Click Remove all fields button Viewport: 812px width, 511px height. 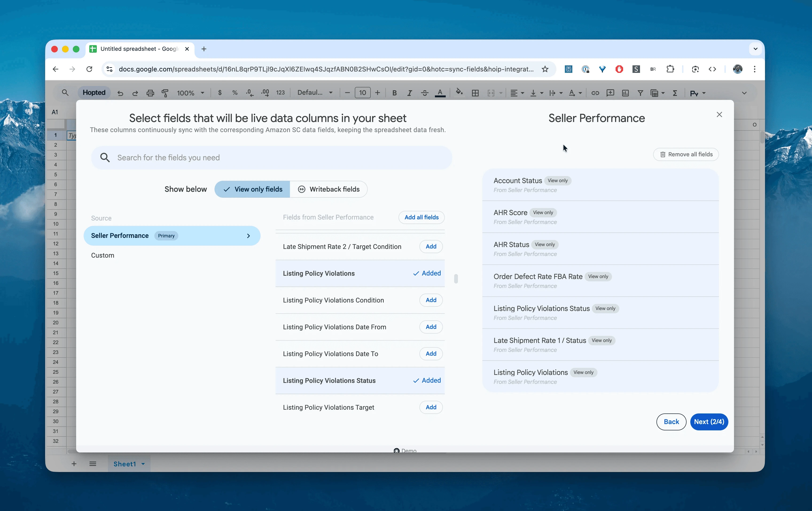click(686, 154)
